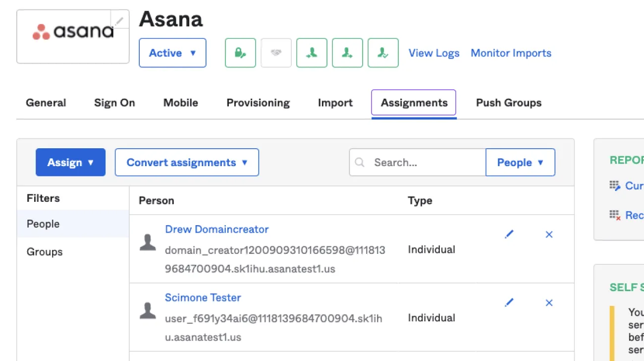Open the Provisioning tab
Screen dimensions: 644x361
tap(258, 103)
